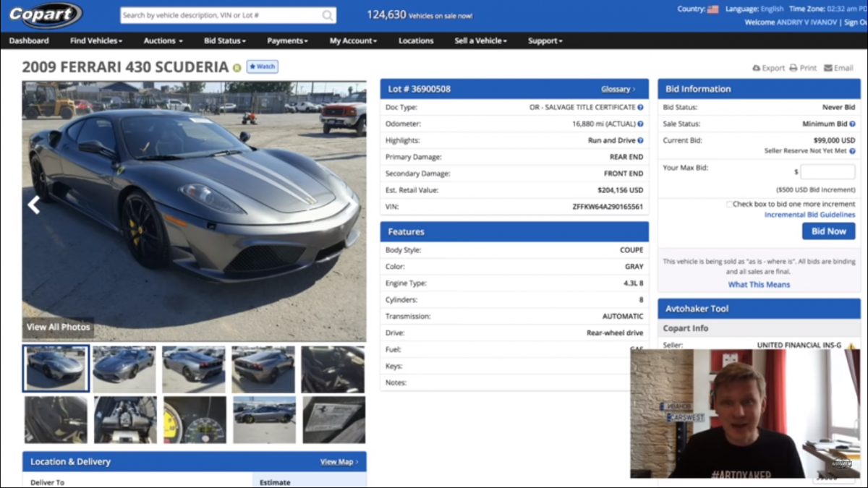
Task: Click the Copart logo
Action: pos(46,15)
